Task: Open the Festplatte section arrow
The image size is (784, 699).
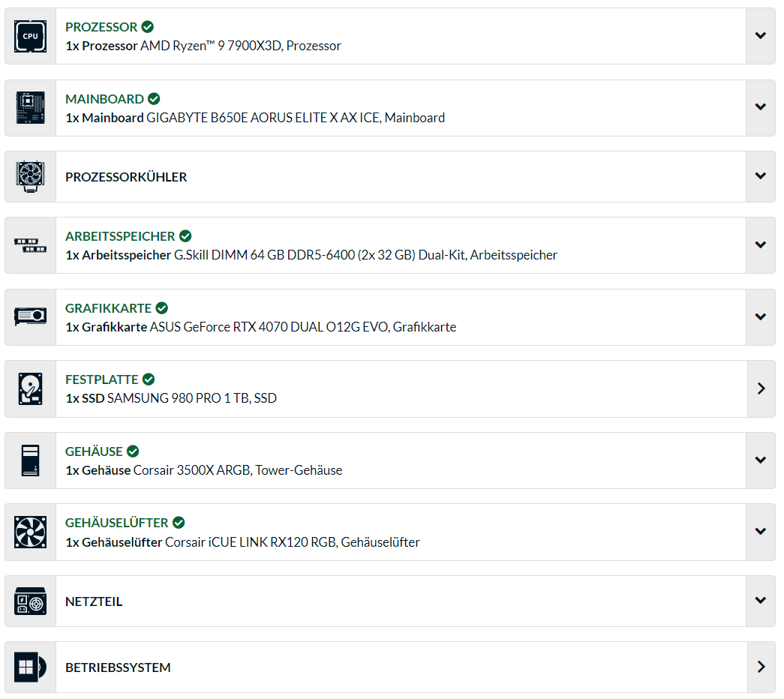Action: point(761,388)
